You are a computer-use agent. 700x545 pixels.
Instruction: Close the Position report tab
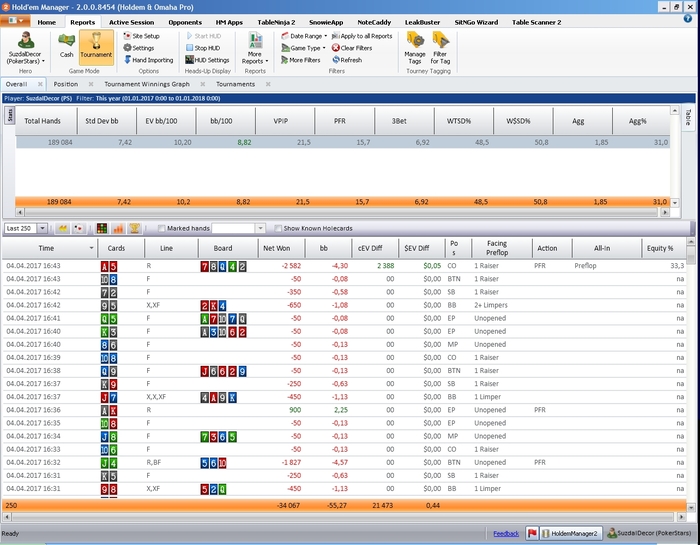(x=91, y=84)
